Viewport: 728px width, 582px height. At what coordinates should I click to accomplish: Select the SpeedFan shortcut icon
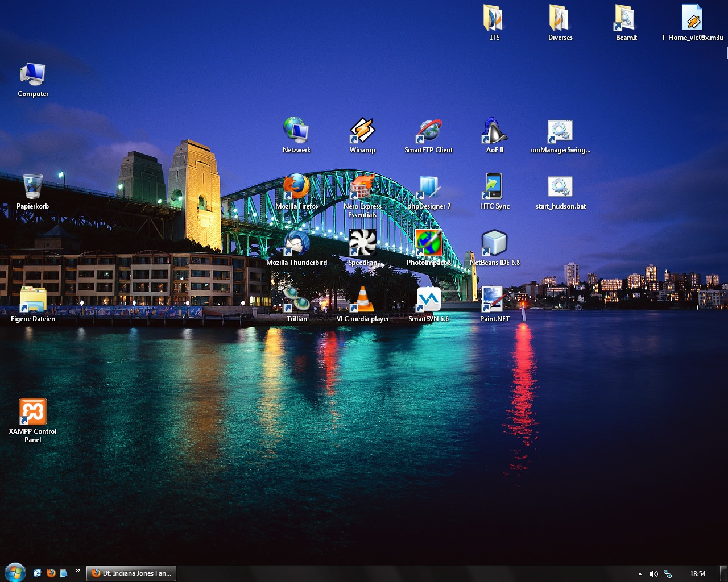(362, 244)
